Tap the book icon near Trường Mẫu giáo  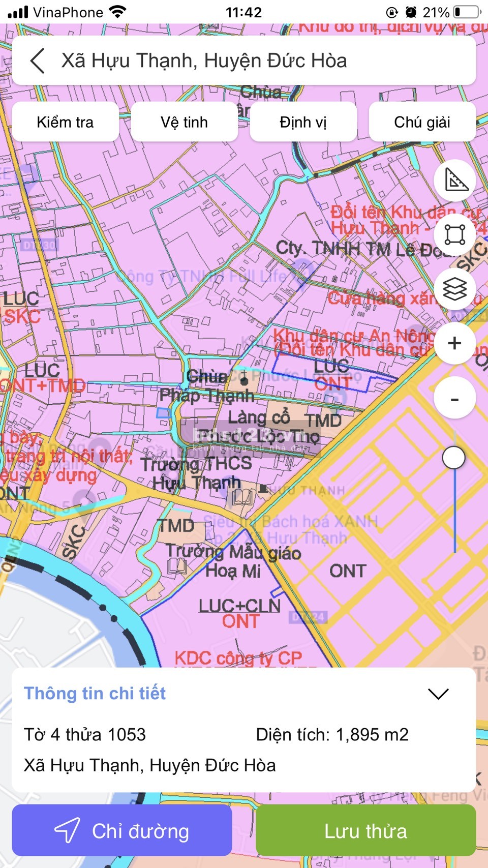pos(177,566)
